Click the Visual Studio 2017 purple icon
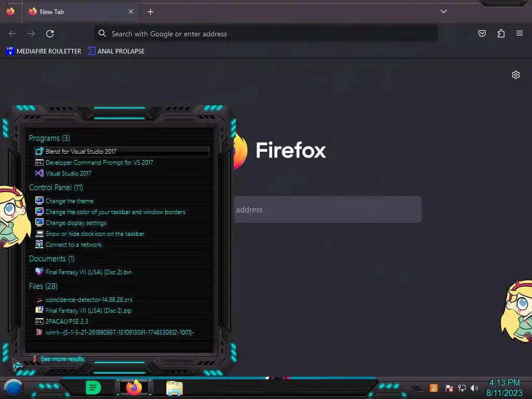Viewport: 532px width, 399px height. [x=39, y=174]
